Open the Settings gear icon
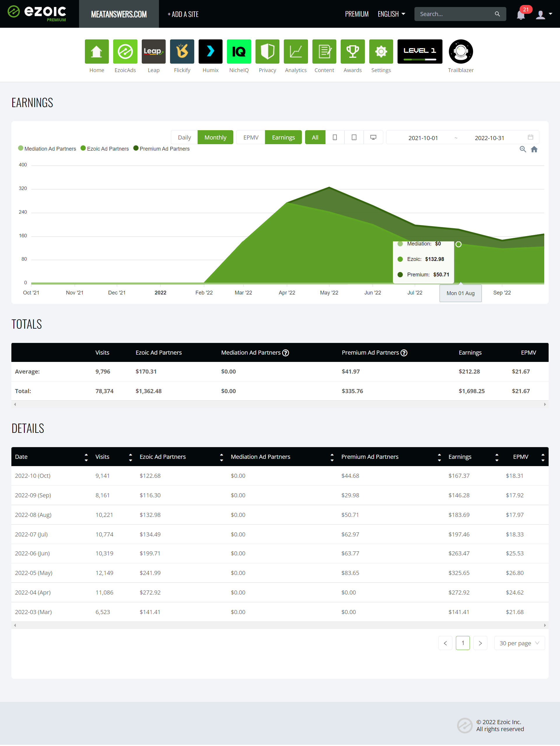 381,52
